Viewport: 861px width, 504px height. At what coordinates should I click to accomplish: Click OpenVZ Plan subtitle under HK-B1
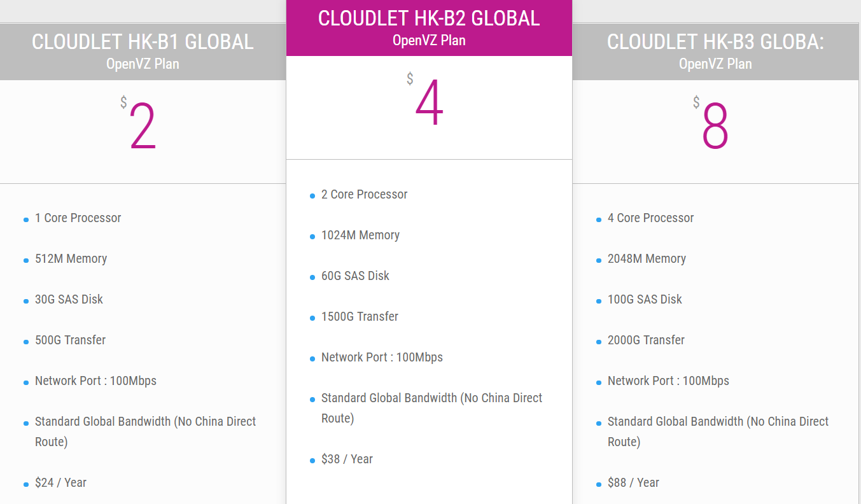click(x=143, y=64)
